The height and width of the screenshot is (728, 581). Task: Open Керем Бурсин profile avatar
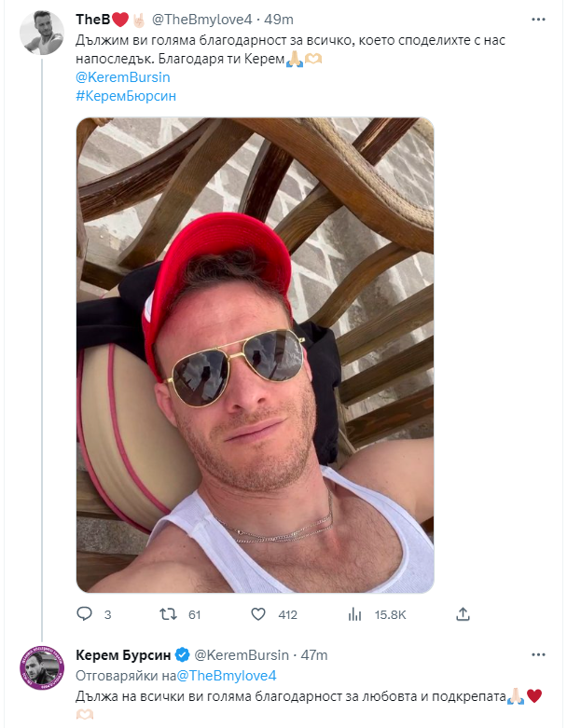(x=42, y=667)
